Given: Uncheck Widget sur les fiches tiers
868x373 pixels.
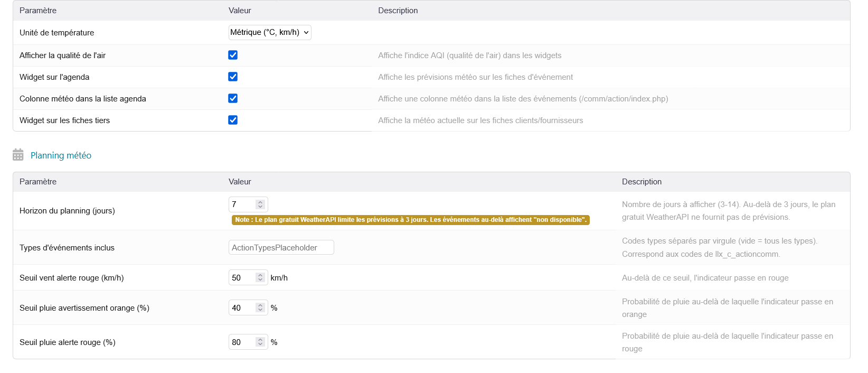Looking at the screenshot, I should [x=233, y=120].
